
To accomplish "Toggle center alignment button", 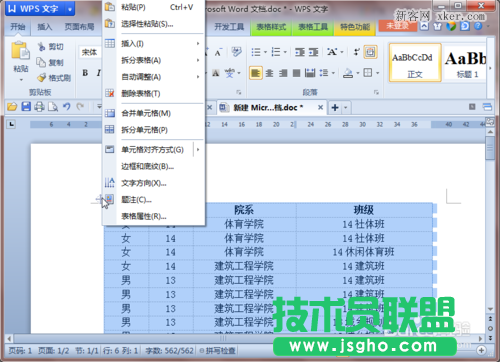I will (x=269, y=73).
